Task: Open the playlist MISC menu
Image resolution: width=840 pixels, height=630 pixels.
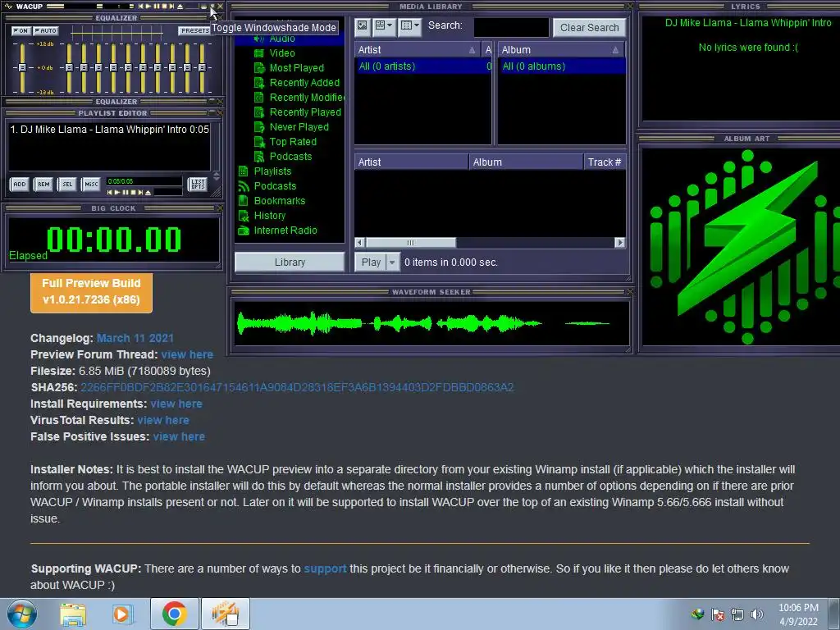Action: pyautogui.click(x=91, y=184)
